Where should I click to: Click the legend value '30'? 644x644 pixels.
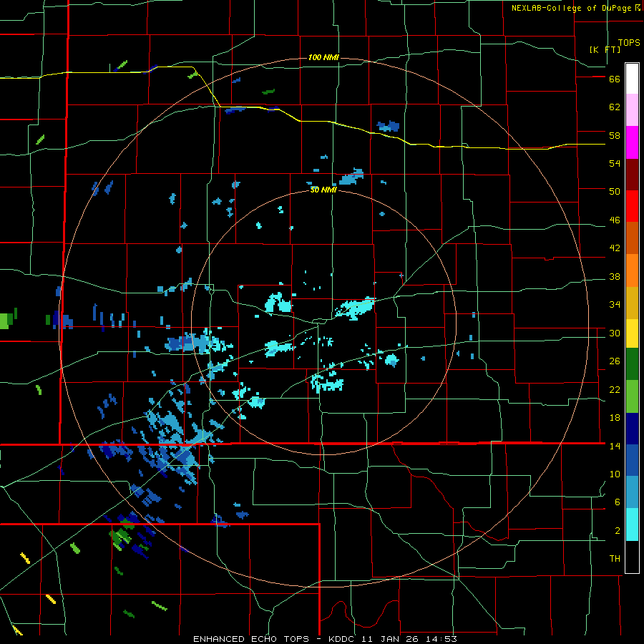click(615, 333)
